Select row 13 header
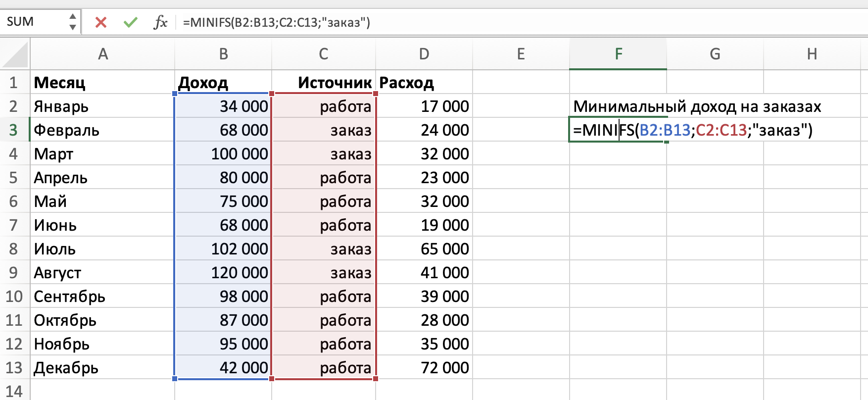 pos(14,367)
